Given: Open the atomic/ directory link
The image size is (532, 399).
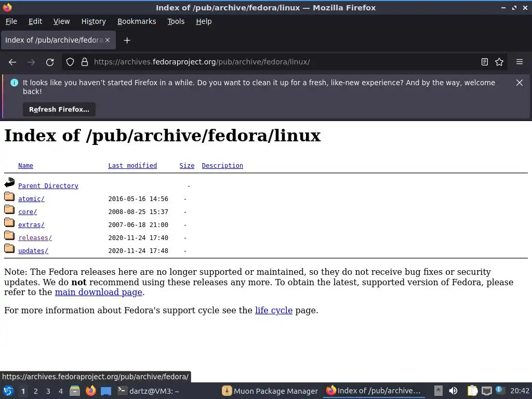Looking at the screenshot, I should pos(31,199).
